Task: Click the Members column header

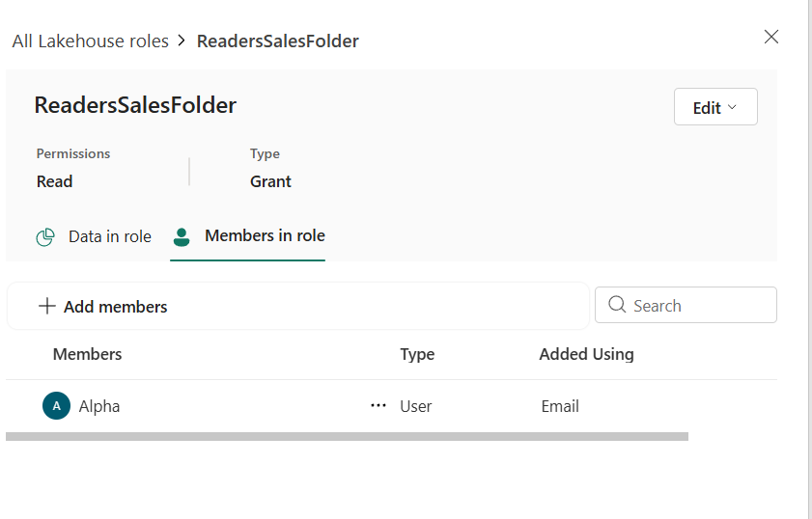Action: (88, 354)
